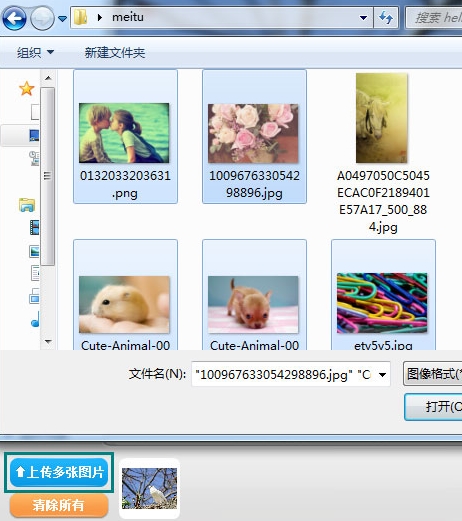462x521 pixels.
Task: Expand the path arrow before meitu
Action: coord(99,17)
